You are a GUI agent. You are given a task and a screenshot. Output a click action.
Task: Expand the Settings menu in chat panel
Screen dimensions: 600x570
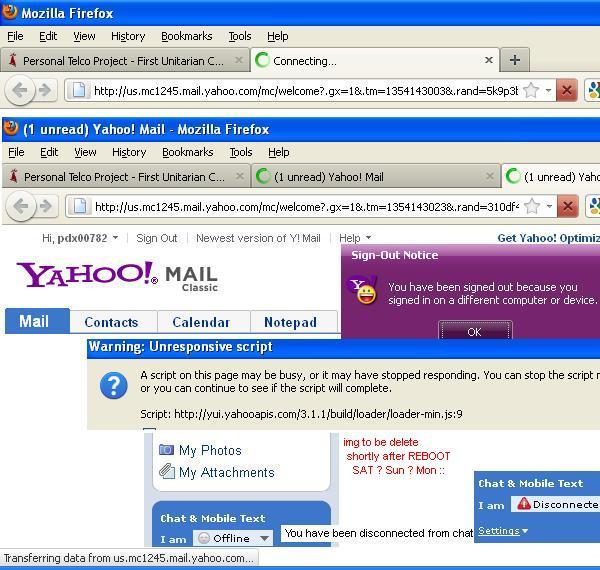(502, 530)
